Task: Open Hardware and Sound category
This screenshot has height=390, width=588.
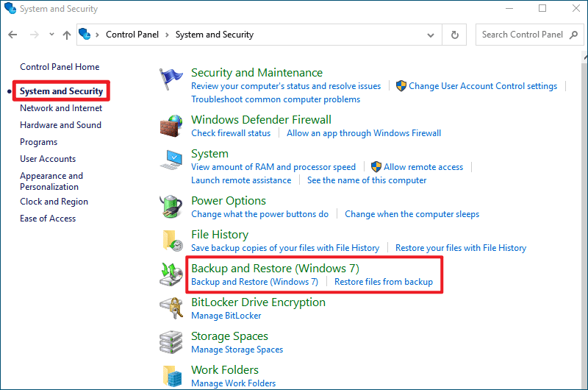Action: (x=61, y=125)
